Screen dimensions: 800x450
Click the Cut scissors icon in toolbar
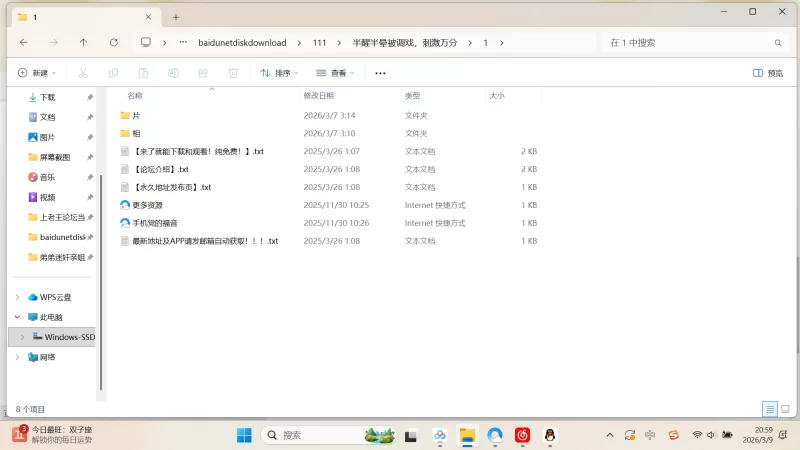[84, 73]
